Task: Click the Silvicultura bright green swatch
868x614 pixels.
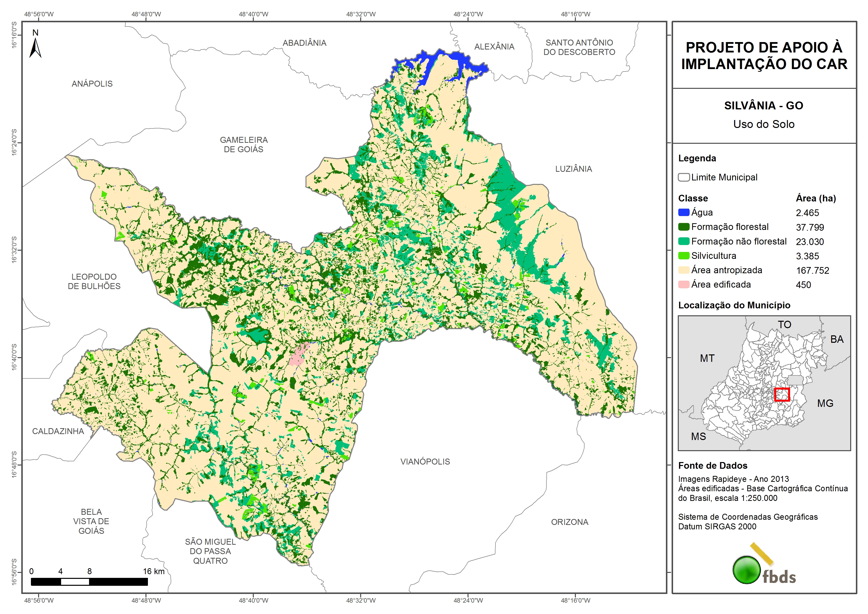Action: pos(683,256)
